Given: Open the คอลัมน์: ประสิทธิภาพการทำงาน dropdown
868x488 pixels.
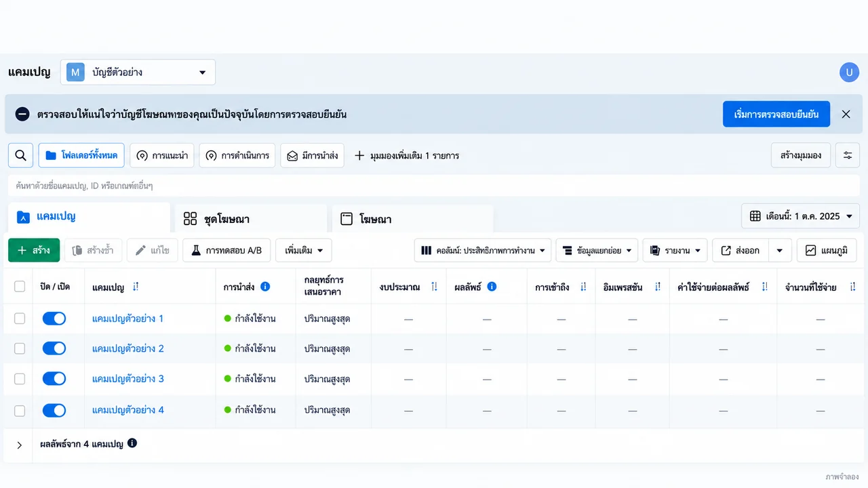Looking at the screenshot, I should [482, 250].
